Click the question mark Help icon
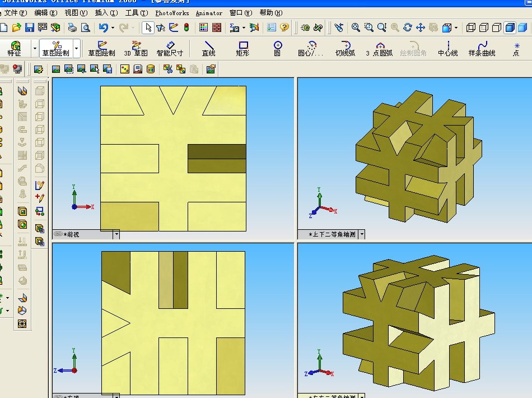The image size is (532, 398). point(284,27)
